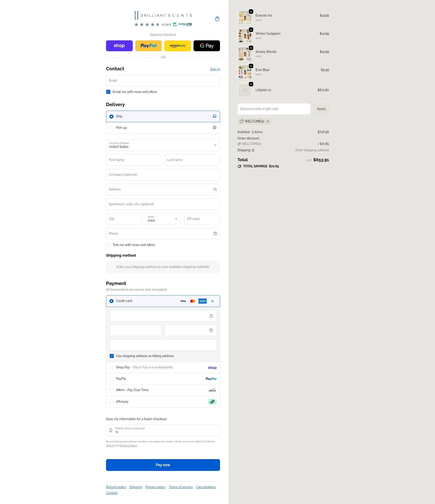Open the Sign in link

[x=215, y=69]
